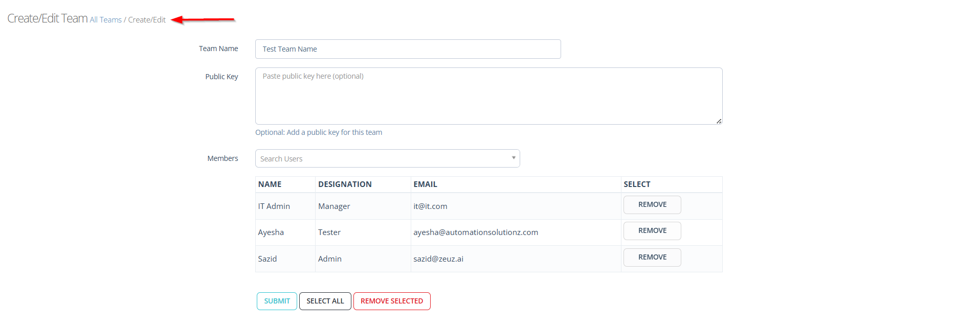This screenshot has height=328, width=980.
Task: Click the Create/Edit breadcrumb text
Action: coord(147,20)
